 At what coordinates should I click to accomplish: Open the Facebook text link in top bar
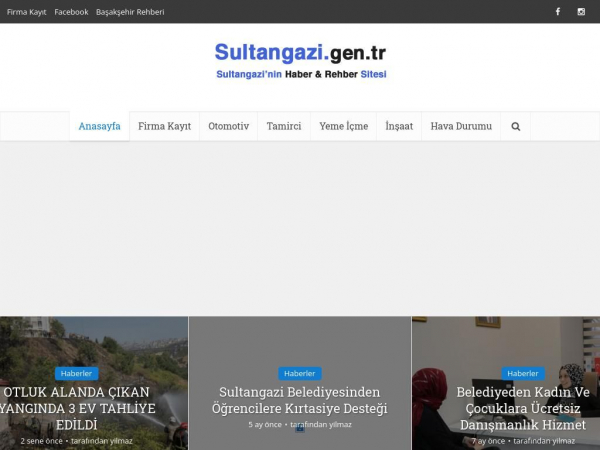pos(71,12)
